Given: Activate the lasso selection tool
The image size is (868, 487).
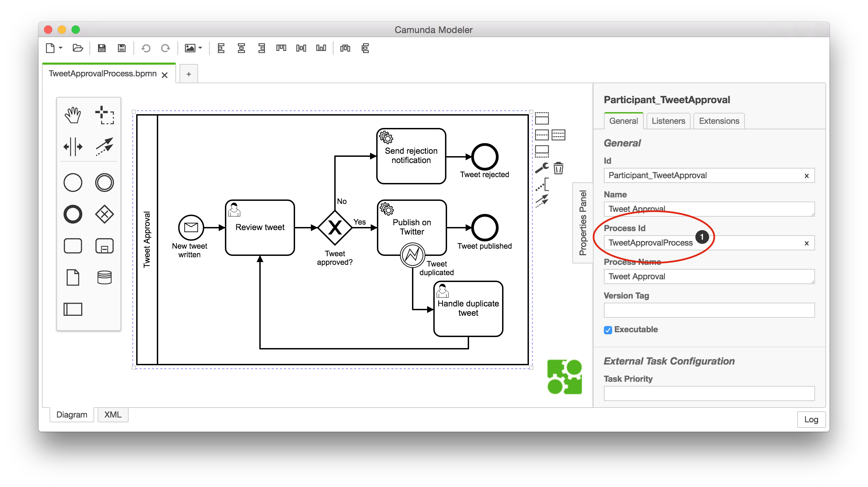Looking at the screenshot, I should [x=105, y=115].
